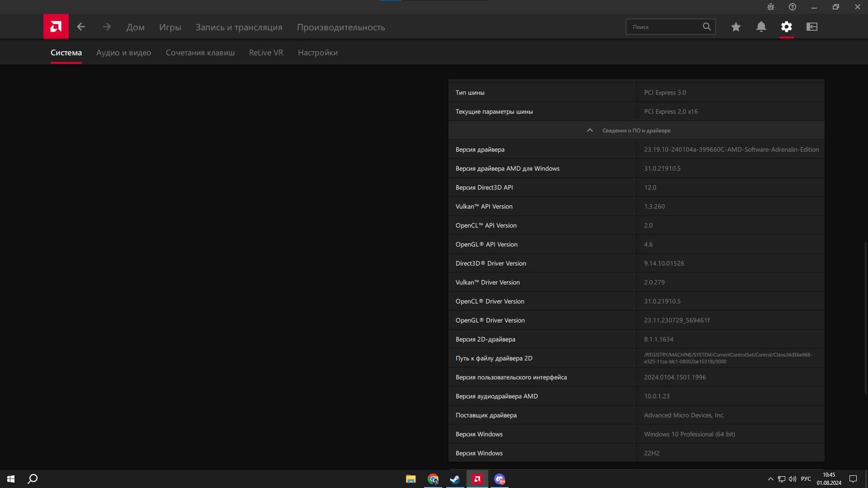Screen dimensions: 868x488
Task: Switch to Сочетания клавиш tab
Action: pyautogui.click(x=200, y=52)
